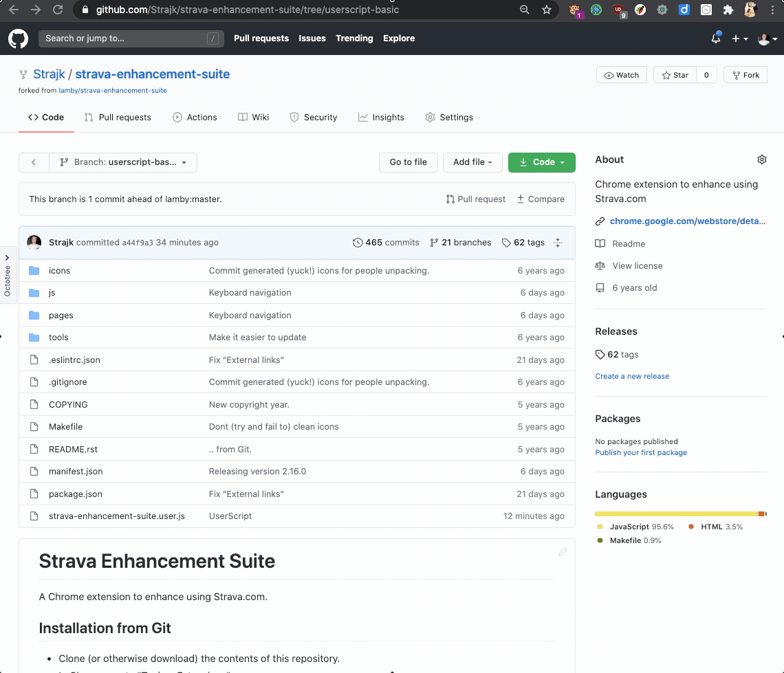
Task: Open the stargazers count showing 0
Action: (706, 75)
